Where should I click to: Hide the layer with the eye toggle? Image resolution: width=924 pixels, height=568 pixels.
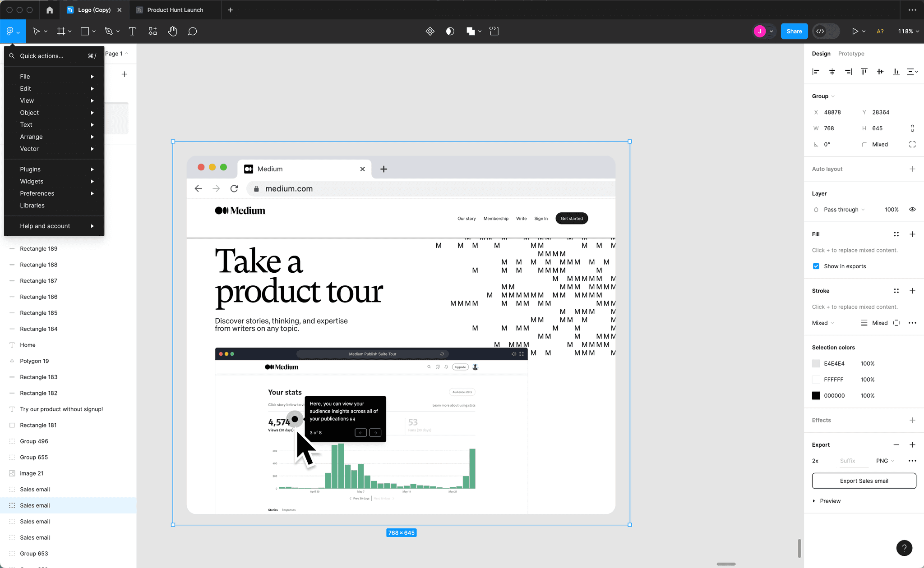(x=912, y=209)
